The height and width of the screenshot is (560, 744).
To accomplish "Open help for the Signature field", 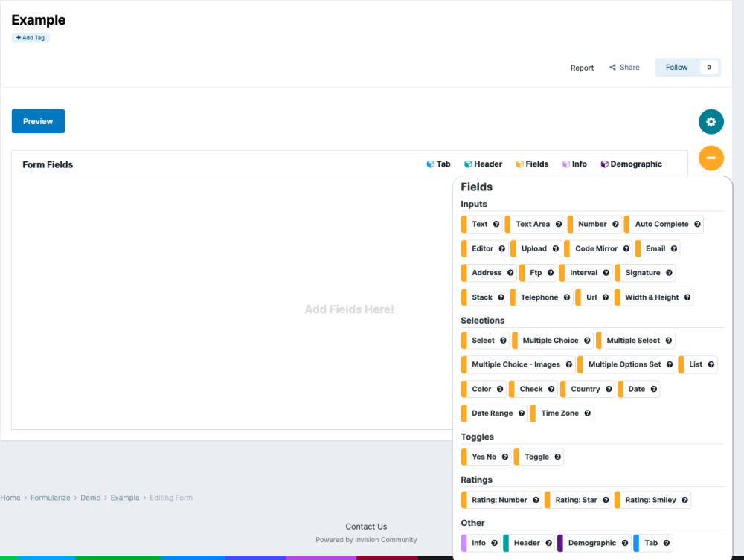I will tap(668, 272).
